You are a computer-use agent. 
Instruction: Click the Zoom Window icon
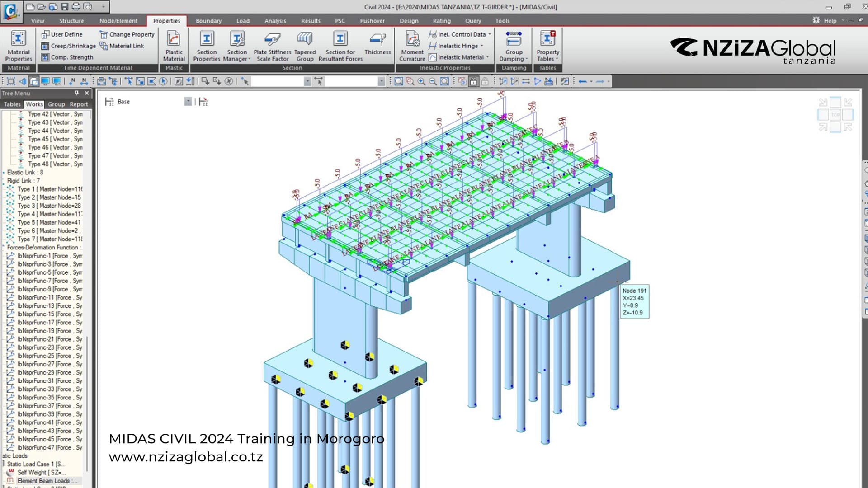tap(410, 81)
